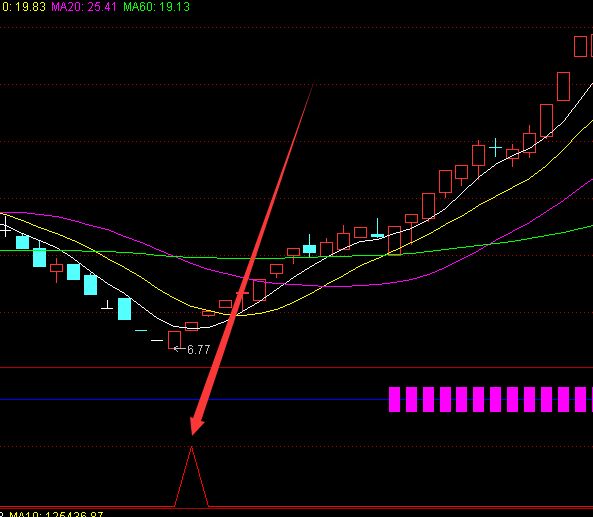Click the cyan cross doji near the top right
Screen dimensions: 593x517
[x=495, y=147]
